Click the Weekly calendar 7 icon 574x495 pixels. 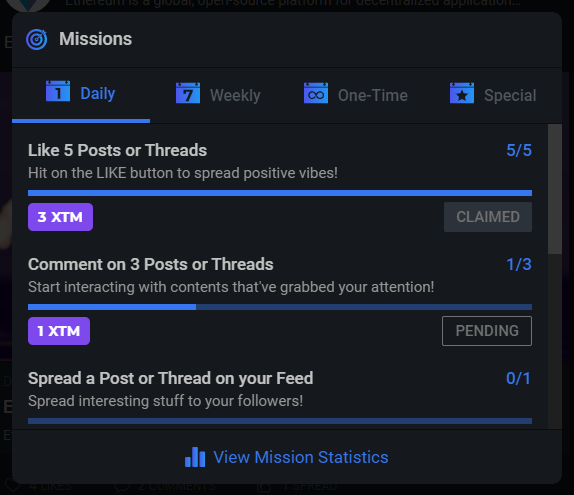pos(188,93)
